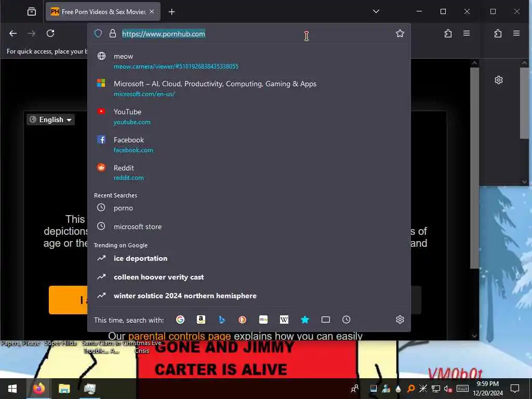Click scroll-up arrow of front window scrollbar

tap(475, 63)
